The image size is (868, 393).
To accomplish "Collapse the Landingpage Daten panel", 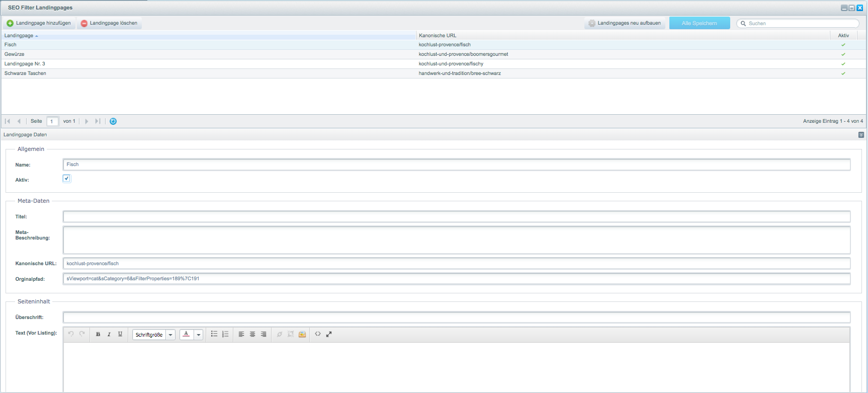I will coord(861,135).
